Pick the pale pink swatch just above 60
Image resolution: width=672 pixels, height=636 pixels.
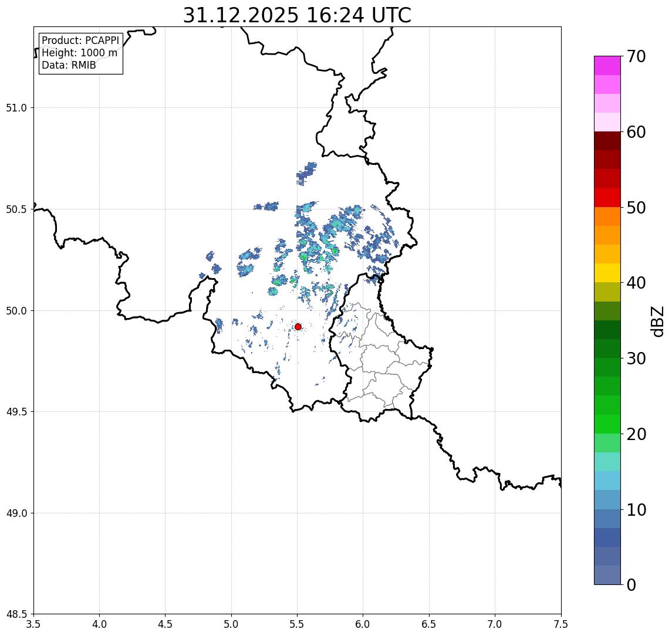pyautogui.click(x=607, y=122)
